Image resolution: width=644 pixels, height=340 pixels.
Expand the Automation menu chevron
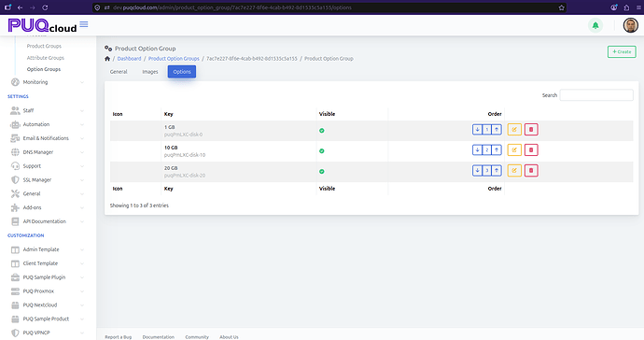82,124
